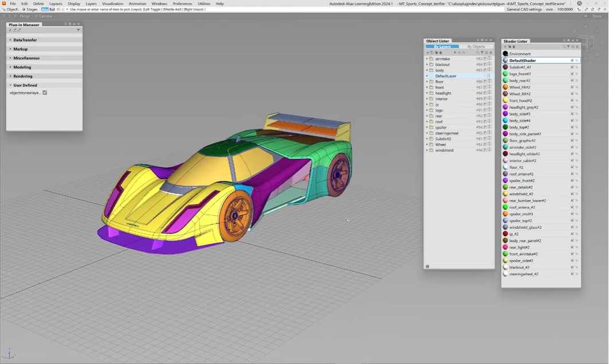This screenshot has height=364, width=609.
Task: Switch to the By Objects tab
Action: click(x=476, y=46)
